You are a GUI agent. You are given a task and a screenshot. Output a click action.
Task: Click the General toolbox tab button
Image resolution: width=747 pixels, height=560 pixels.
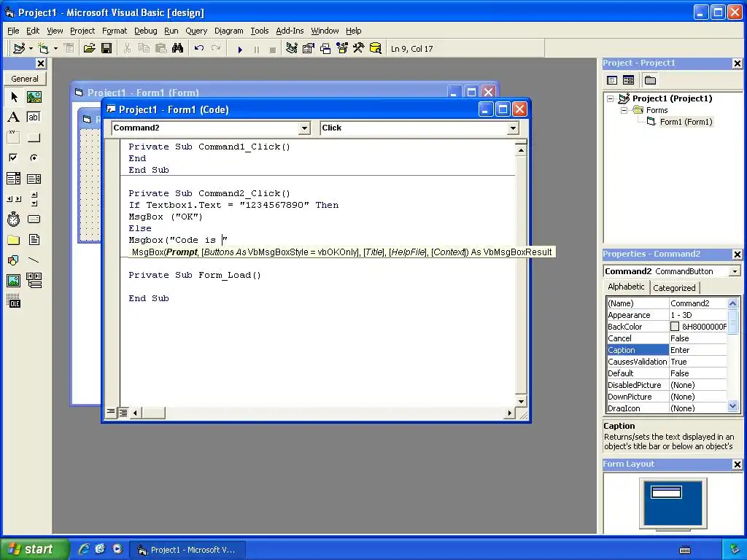click(x=25, y=79)
